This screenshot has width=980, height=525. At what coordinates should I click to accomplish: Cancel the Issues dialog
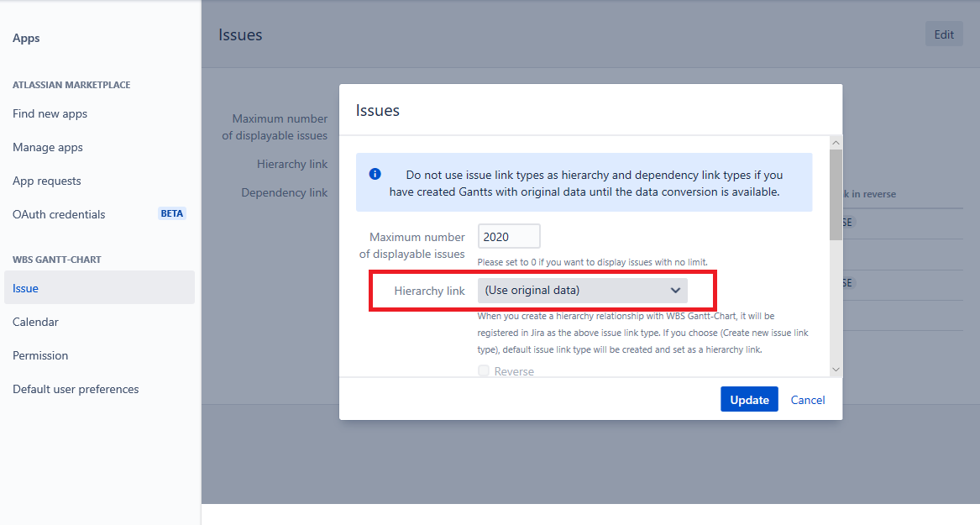(807, 400)
